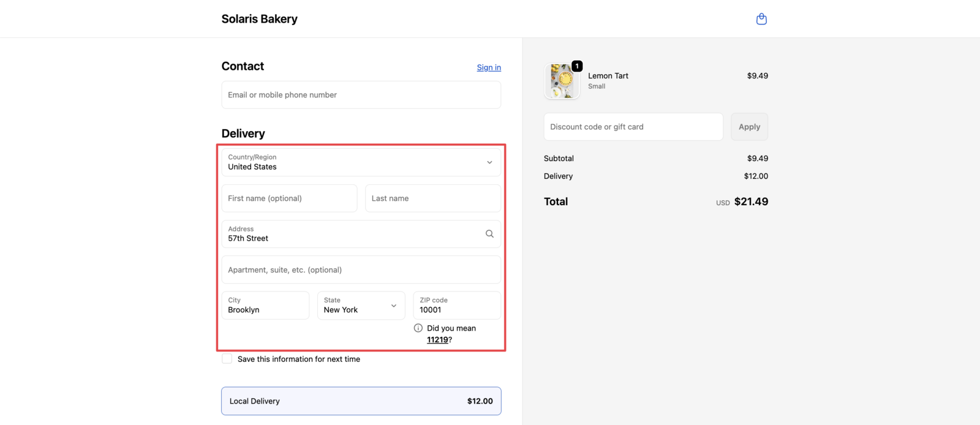Click the quantity badge on Lemon Tart
The width and height of the screenshot is (980, 425).
click(x=577, y=66)
